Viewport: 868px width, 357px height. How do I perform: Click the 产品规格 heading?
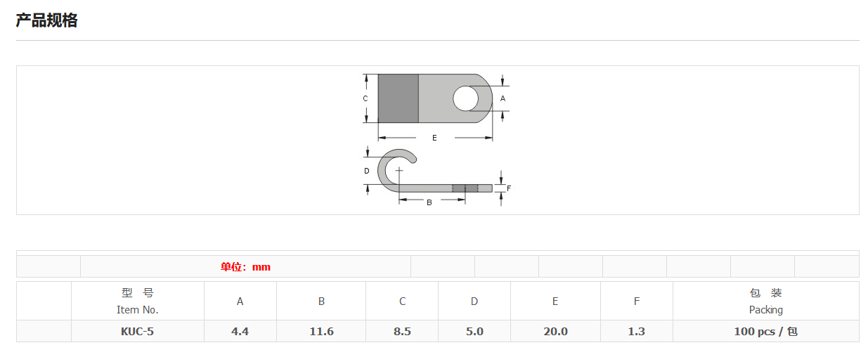click(x=47, y=21)
